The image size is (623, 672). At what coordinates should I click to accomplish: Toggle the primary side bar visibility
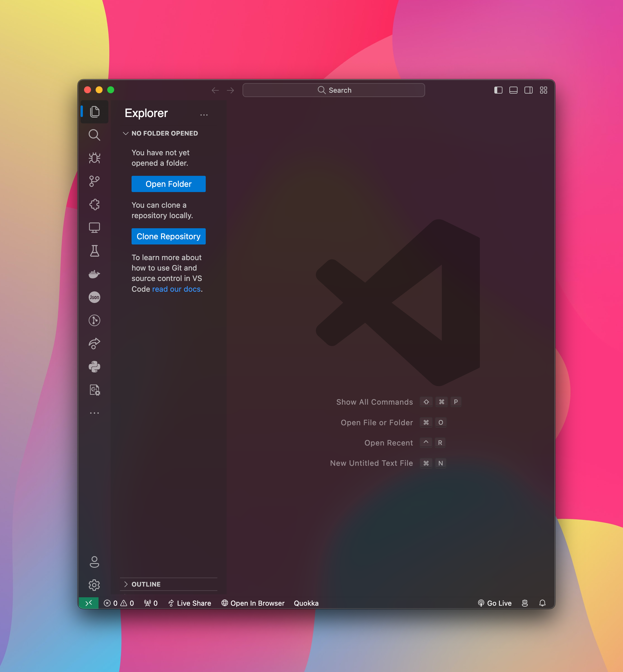pos(498,90)
